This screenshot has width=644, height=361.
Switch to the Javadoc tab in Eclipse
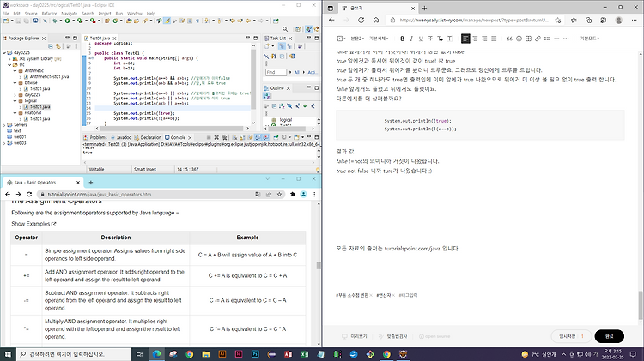[x=121, y=137]
